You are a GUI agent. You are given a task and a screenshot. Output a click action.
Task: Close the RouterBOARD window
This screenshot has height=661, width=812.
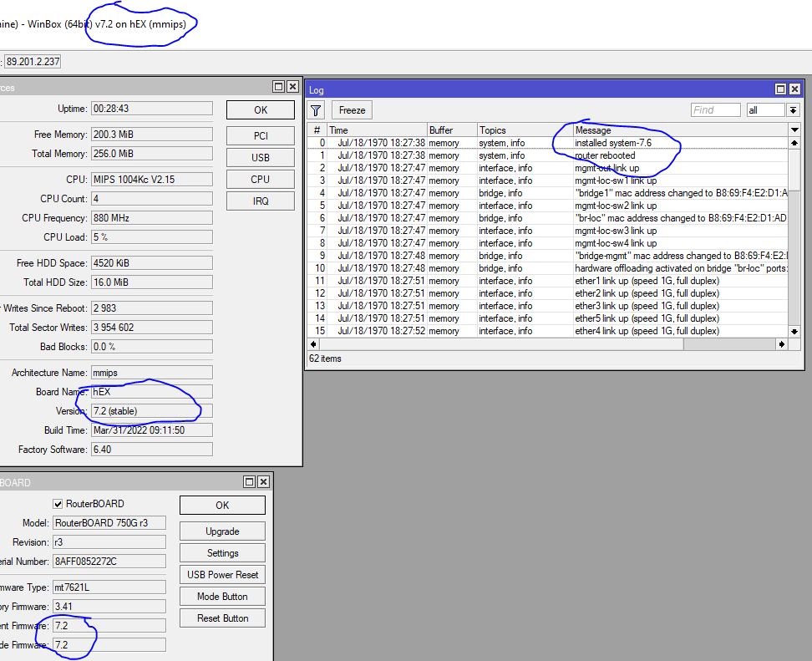263,482
